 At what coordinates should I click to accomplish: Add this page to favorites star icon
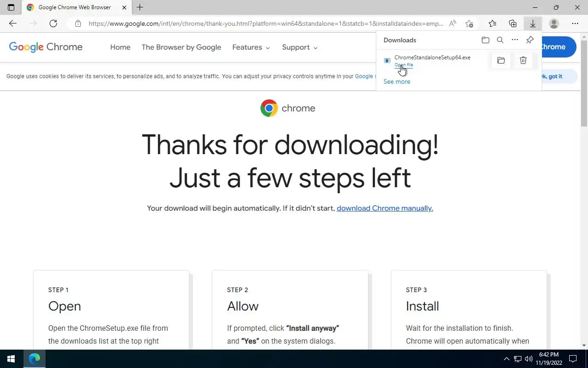[469, 23]
